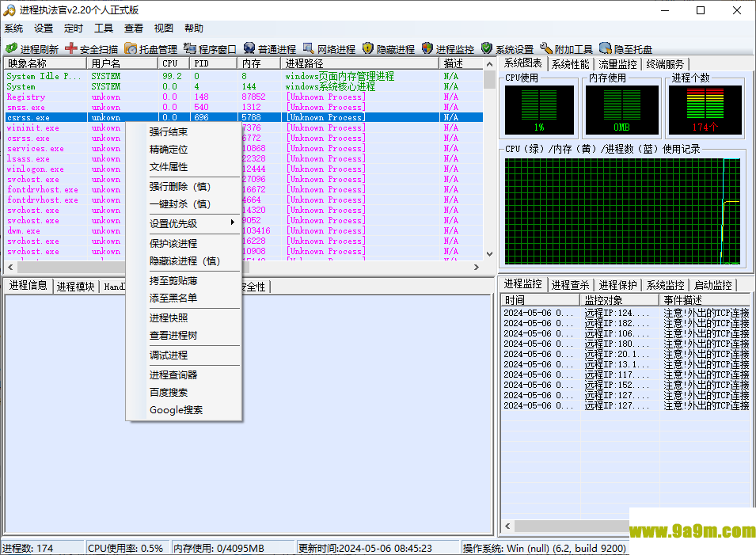Choose 一键封杀 (慎) in the context menu
This screenshot has width=756, height=555.
pos(184,204)
